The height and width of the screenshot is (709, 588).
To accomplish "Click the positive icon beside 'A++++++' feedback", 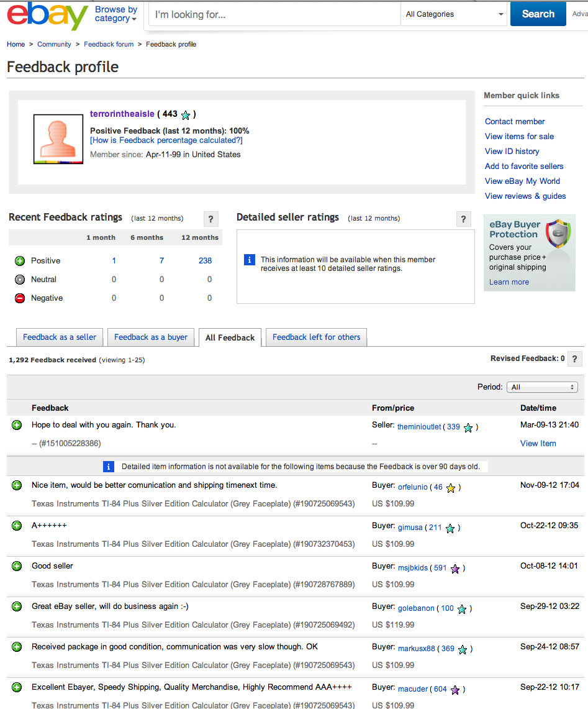I will [x=17, y=526].
